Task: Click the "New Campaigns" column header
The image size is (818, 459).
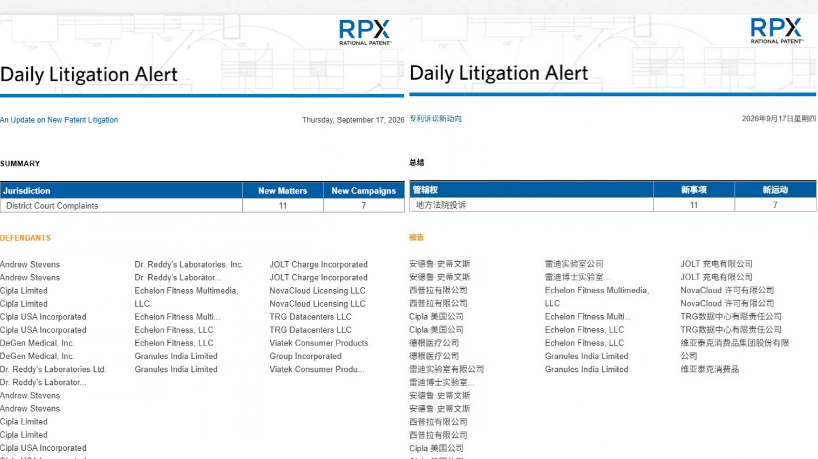Action: (364, 190)
